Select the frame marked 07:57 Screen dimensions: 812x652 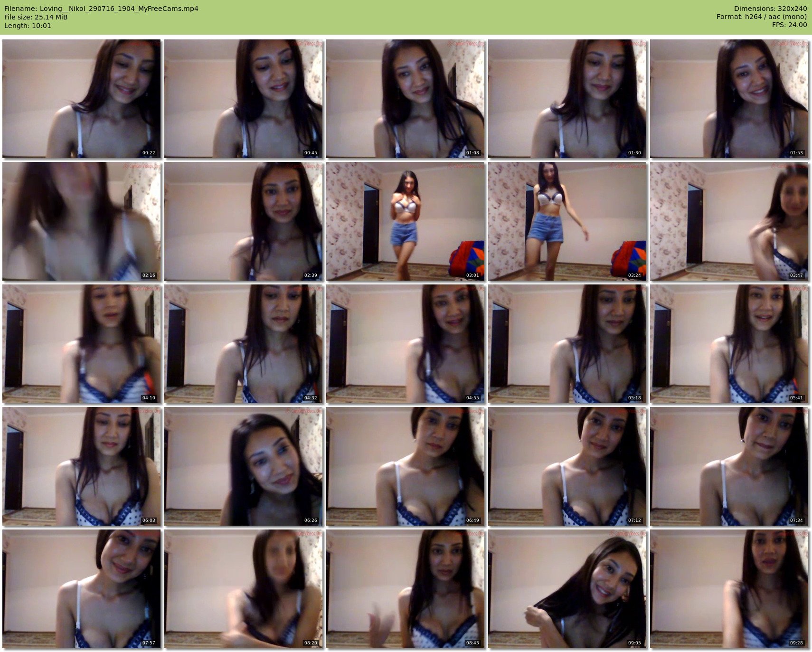click(x=81, y=588)
